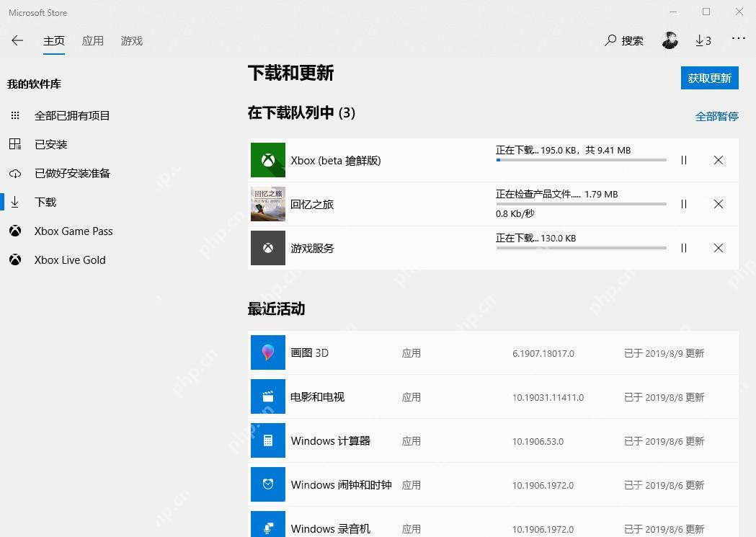Click version 10.19031.11411.0
Screen dimensions: 756x537
point(548,398)
